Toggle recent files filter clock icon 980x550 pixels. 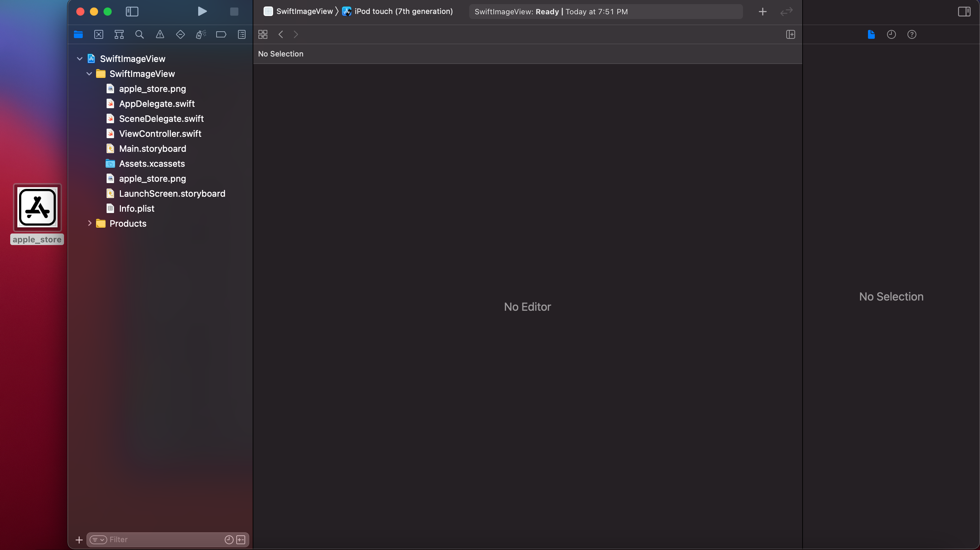tap(228, 539)
